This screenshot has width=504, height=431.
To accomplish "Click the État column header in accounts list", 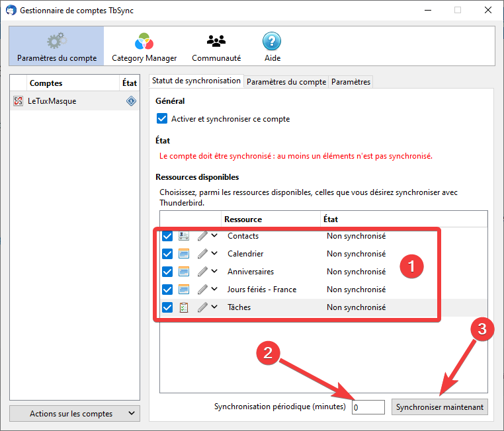I will pyautogui.click(x=130, y=83).
